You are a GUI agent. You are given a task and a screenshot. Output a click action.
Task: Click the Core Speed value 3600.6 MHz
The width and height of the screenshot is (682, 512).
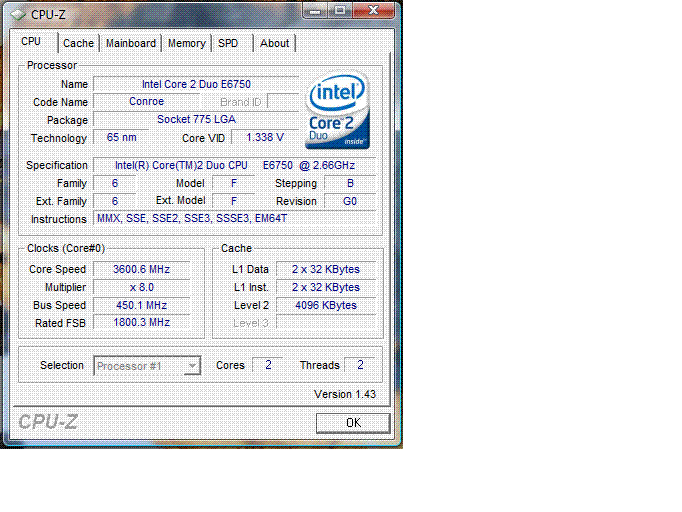point(142,269)
